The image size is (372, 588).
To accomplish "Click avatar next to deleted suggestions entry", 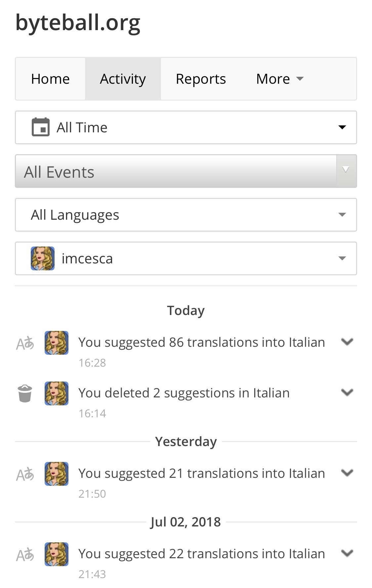I will [57, 393].
